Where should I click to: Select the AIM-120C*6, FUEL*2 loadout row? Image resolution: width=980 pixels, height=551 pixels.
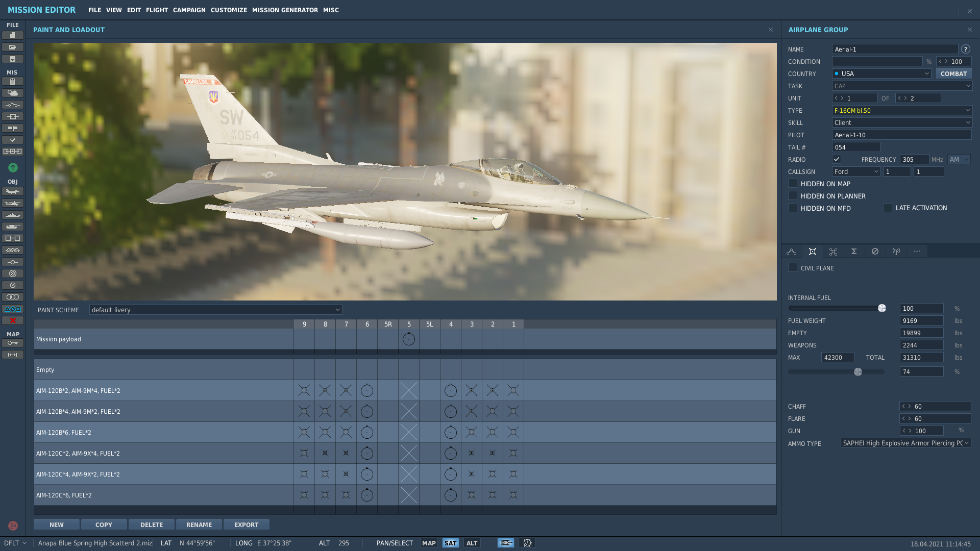click(x=405, y=495)
